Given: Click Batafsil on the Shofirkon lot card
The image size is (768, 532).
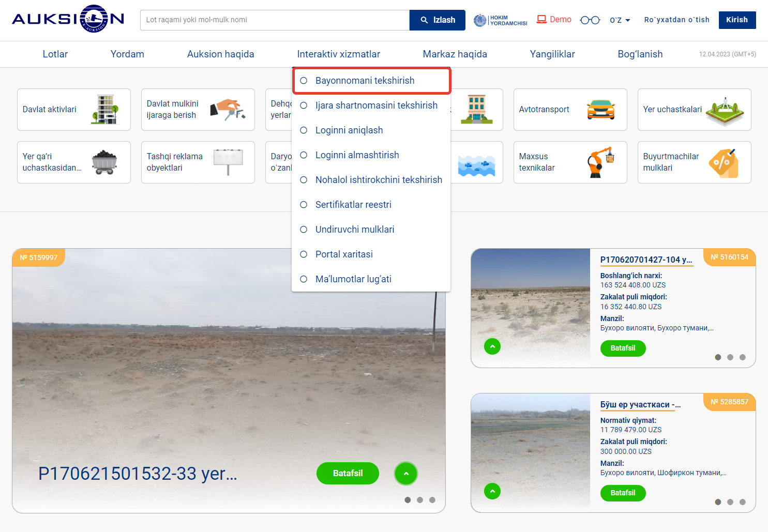Looking at the screenshot, I should point(623,493).
